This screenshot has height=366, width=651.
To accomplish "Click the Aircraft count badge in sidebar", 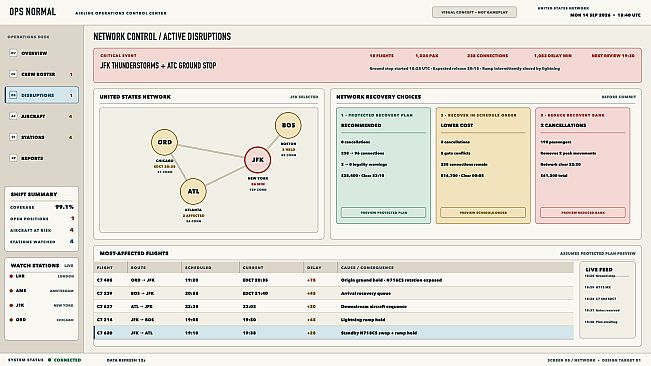I will click(71, 116).
